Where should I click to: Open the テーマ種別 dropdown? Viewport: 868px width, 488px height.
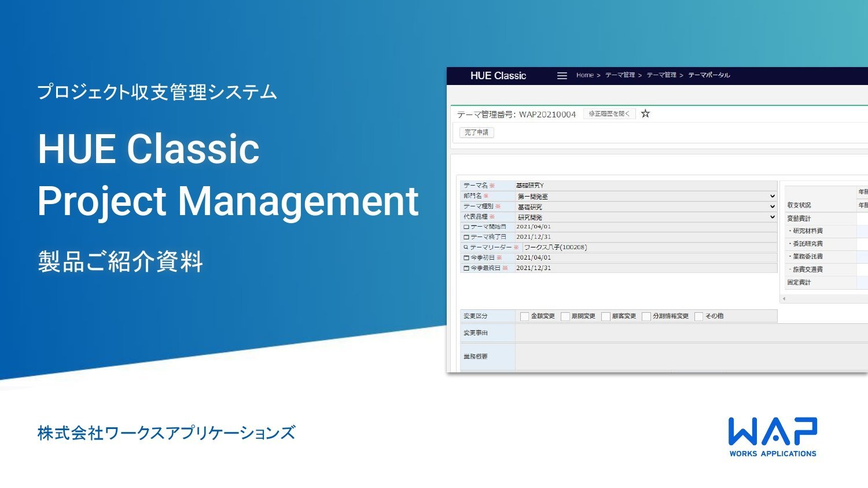pos(772,207)
